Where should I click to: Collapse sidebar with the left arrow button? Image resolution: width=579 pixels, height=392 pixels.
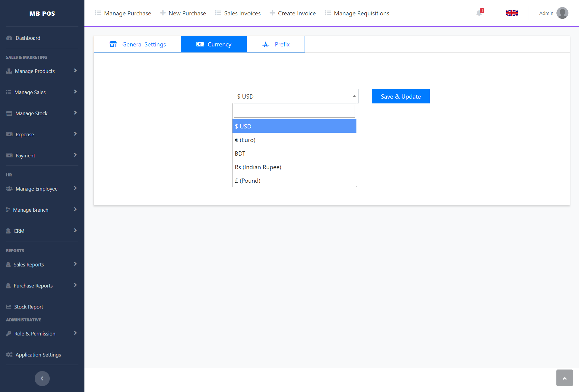[42, 378]
